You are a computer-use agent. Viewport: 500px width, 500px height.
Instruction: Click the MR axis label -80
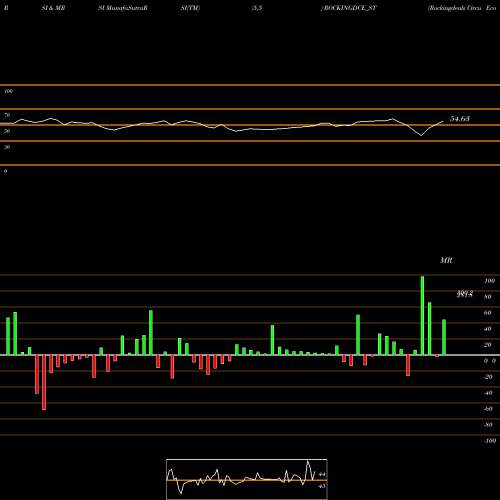click(488, 425)
